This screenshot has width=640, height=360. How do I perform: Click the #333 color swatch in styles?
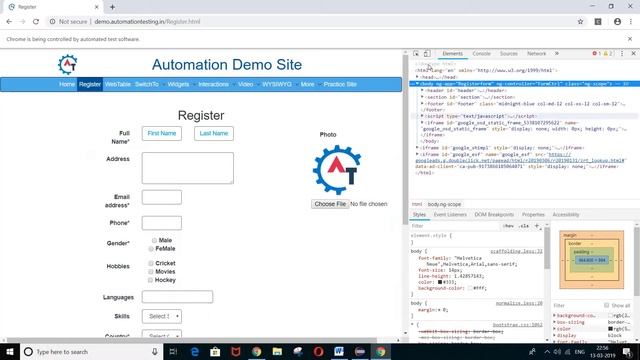coord(440,282)
